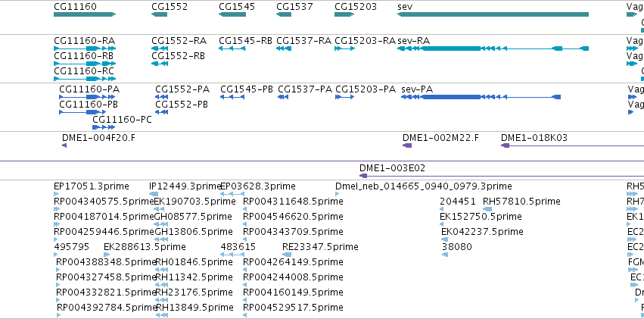This screenshot has width=644, height=319.
Task: Click the 483615 feature label
Action: pyautogui.click(x=238, y=247)
